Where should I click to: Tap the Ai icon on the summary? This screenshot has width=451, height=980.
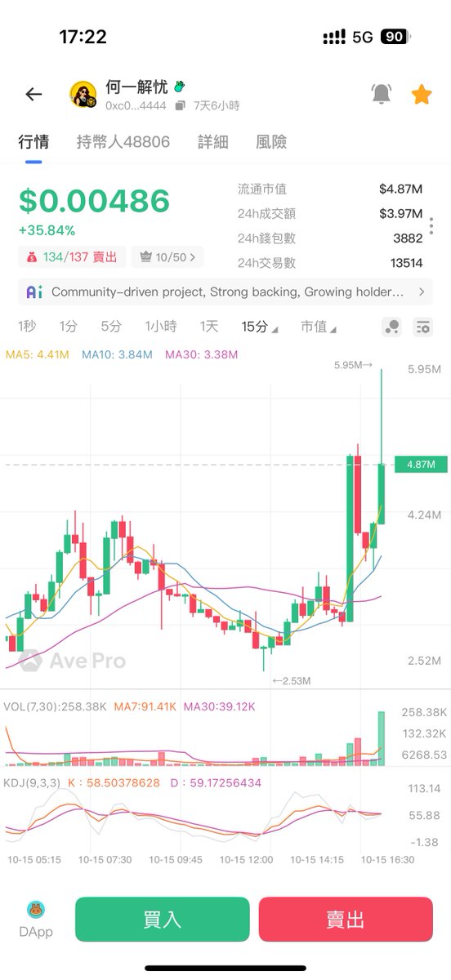click(34, 292)
